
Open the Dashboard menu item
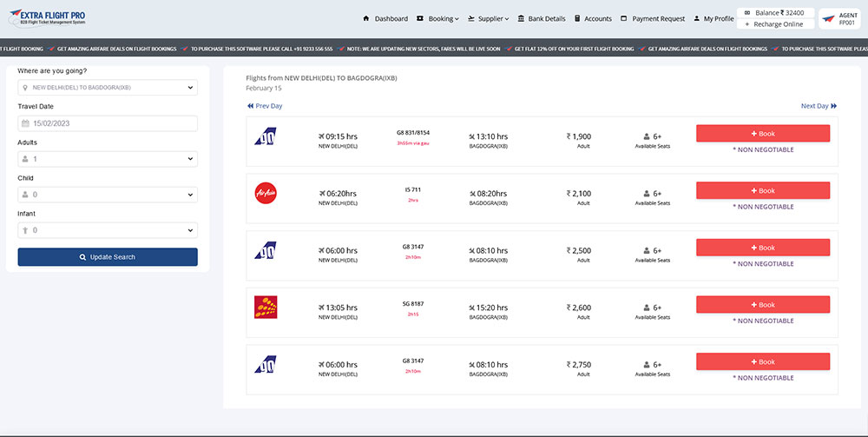point(385,18)
